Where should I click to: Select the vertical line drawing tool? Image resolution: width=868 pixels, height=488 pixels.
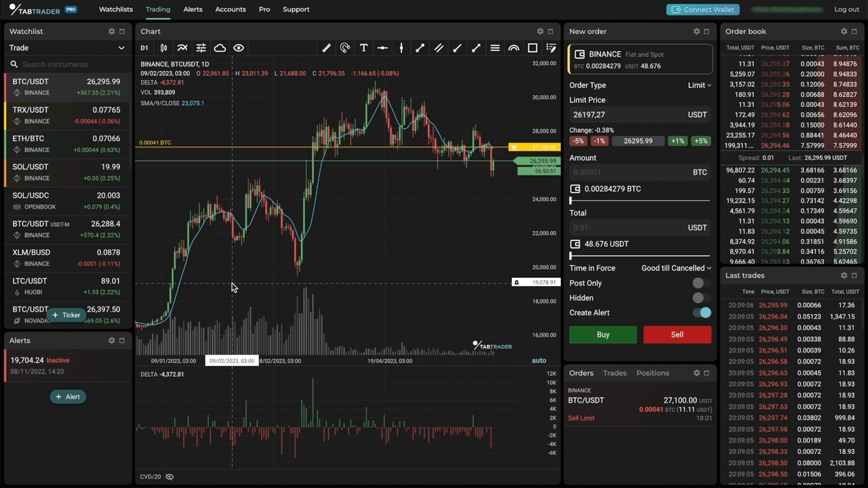coord(401,48)
